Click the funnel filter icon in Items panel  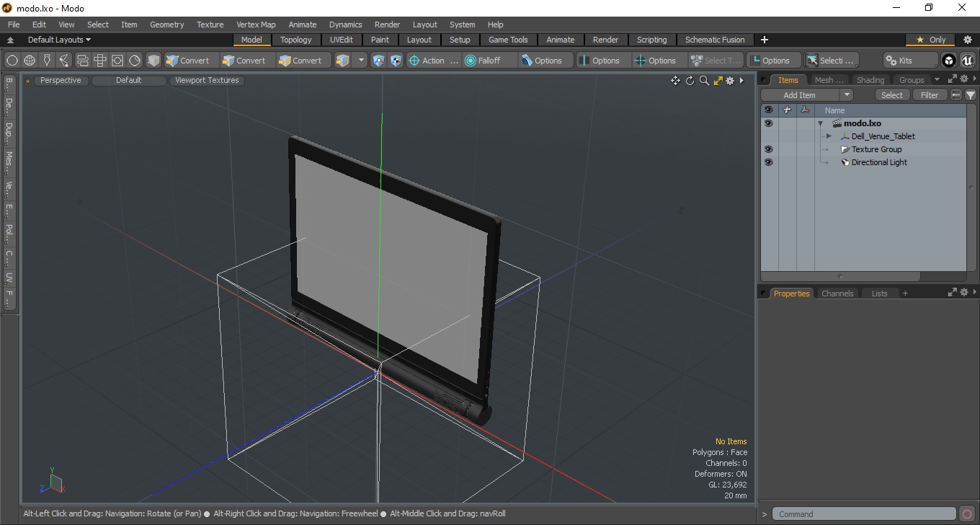[x=971, y=95]
